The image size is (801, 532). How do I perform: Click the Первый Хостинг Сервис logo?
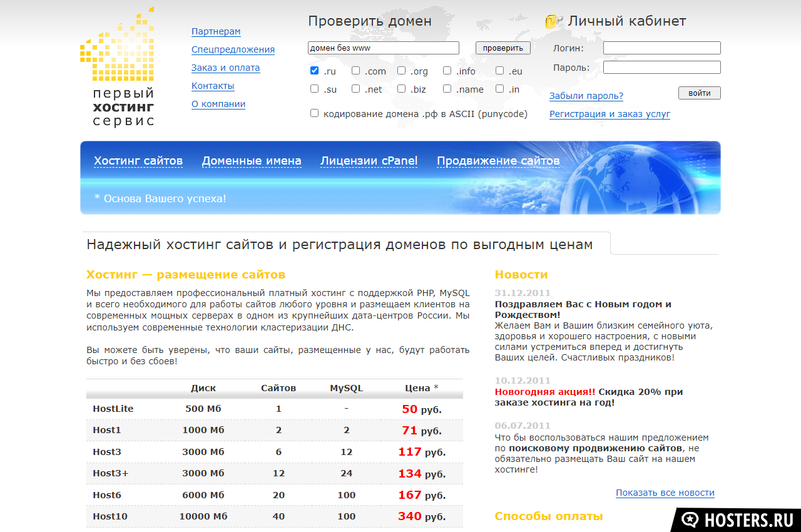click(118, 66)
